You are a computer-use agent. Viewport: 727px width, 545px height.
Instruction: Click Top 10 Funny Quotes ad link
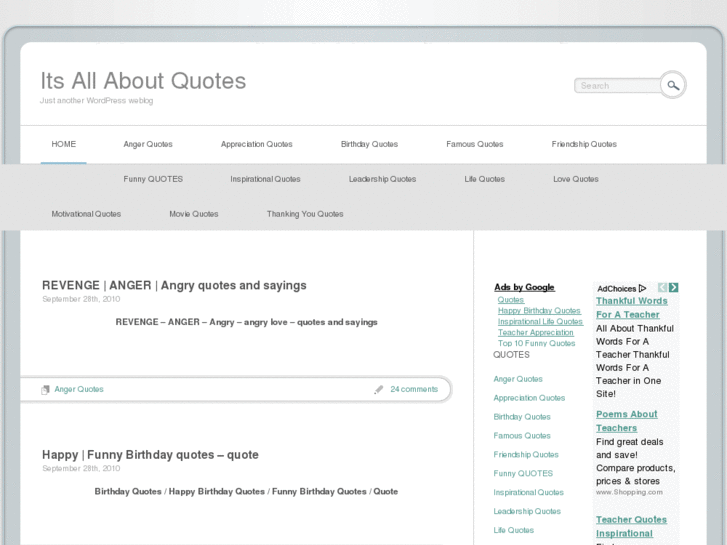pyautogui.click(x=537, y=343)
